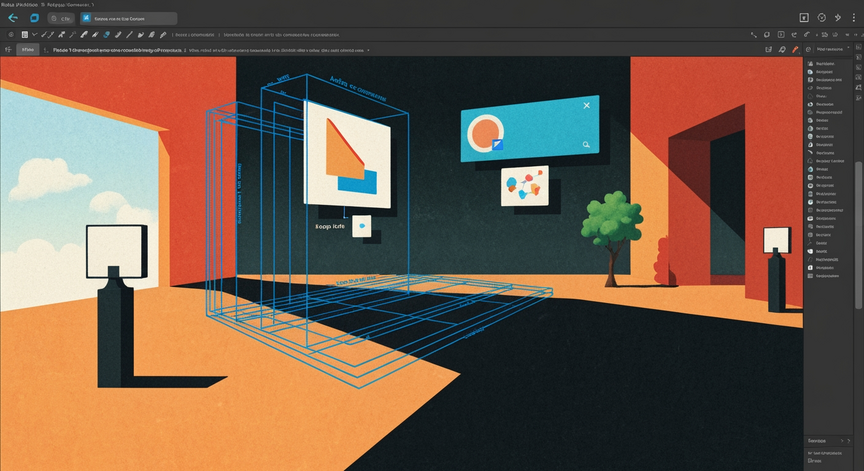Select the blue highlighted tool in the tools row
The width and height of the screenshot is (864, 471).
click(106, 35)
